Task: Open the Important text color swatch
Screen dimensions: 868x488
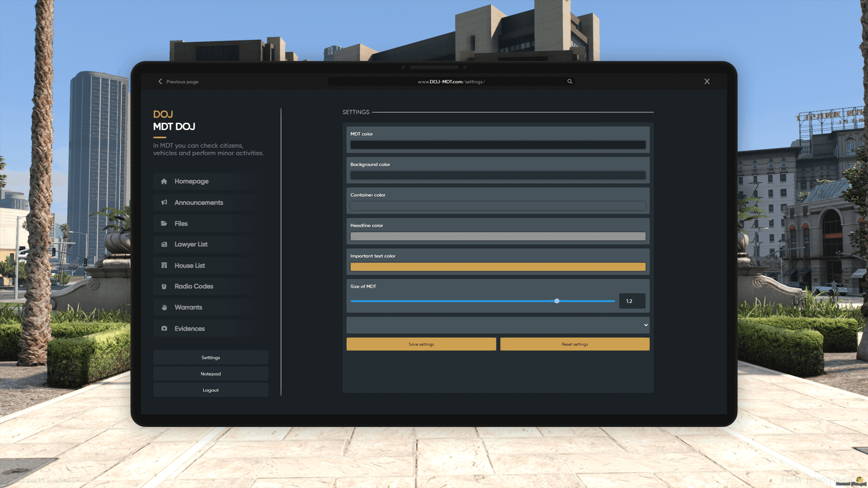Action: point(498,267)
